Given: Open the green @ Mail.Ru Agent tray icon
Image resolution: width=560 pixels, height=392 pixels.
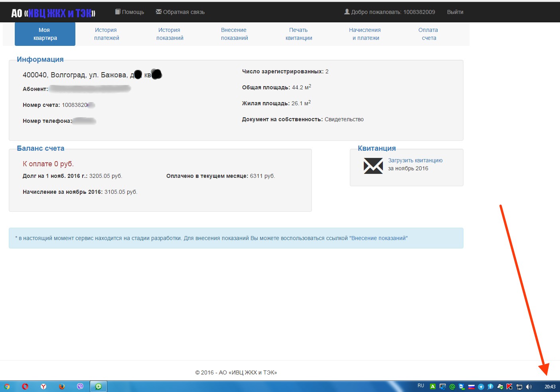Looking at the screenshot, I should [x=452, y=386].
